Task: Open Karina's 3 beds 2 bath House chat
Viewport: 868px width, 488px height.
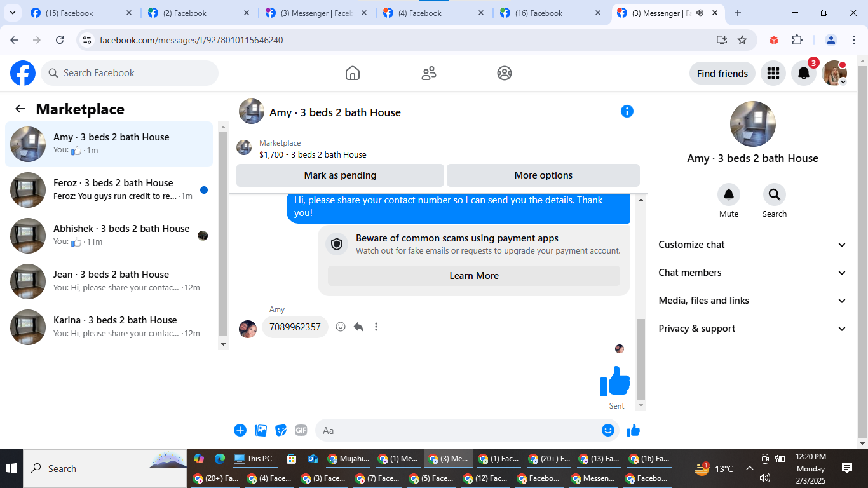Action: 109,327
